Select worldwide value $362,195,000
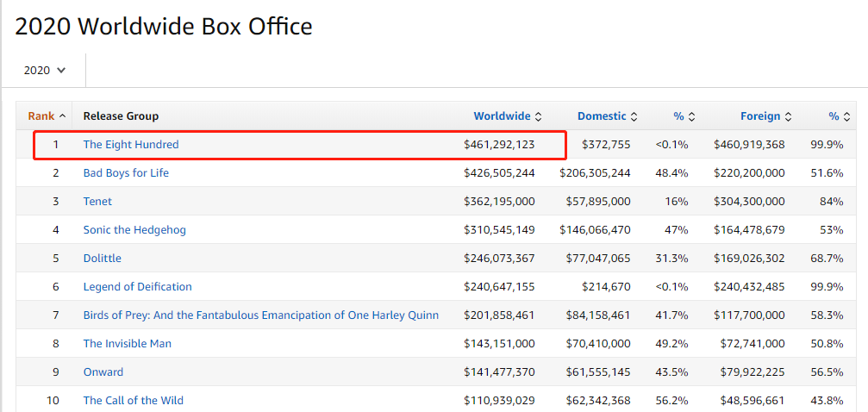Viewport: 868px width, 412px height. point(499,201)
